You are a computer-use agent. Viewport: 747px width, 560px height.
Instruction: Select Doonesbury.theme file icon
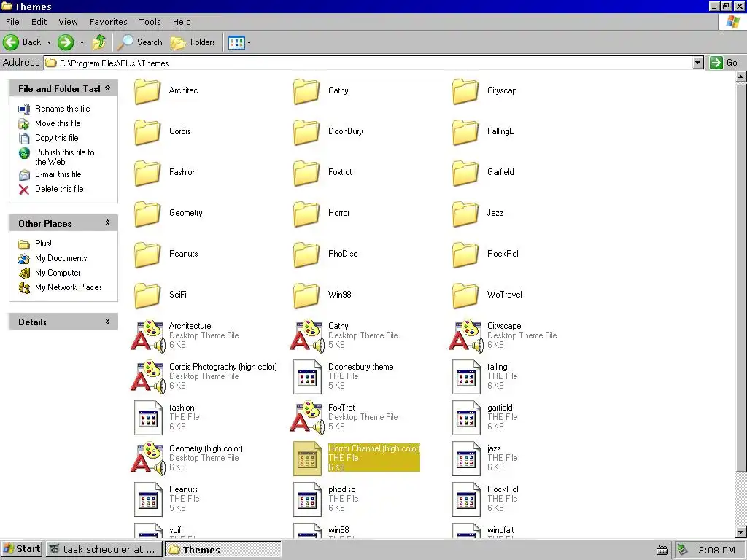point(307,377)
